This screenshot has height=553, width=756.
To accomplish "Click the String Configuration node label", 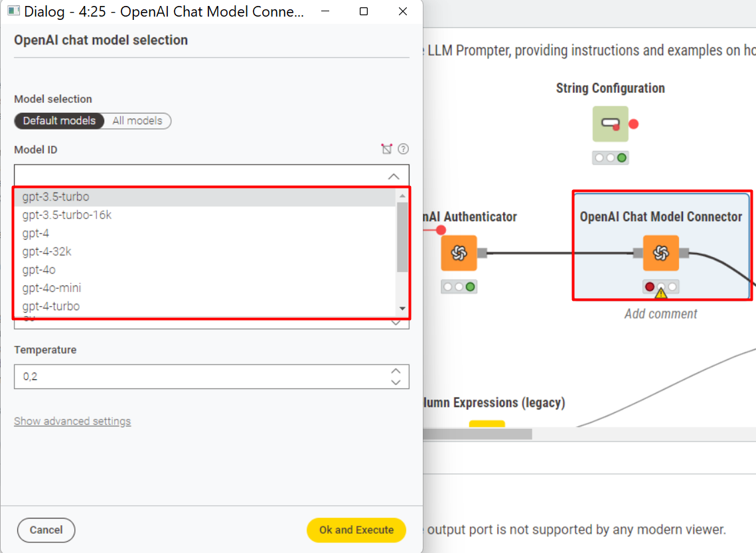I will coord(611,88).
